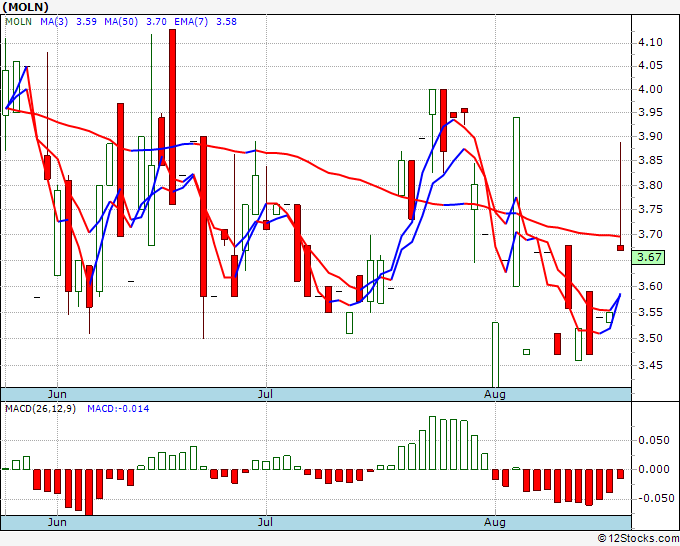Click the MACD:-0.014 value label
680x546 pixels.
pos(118,409)
